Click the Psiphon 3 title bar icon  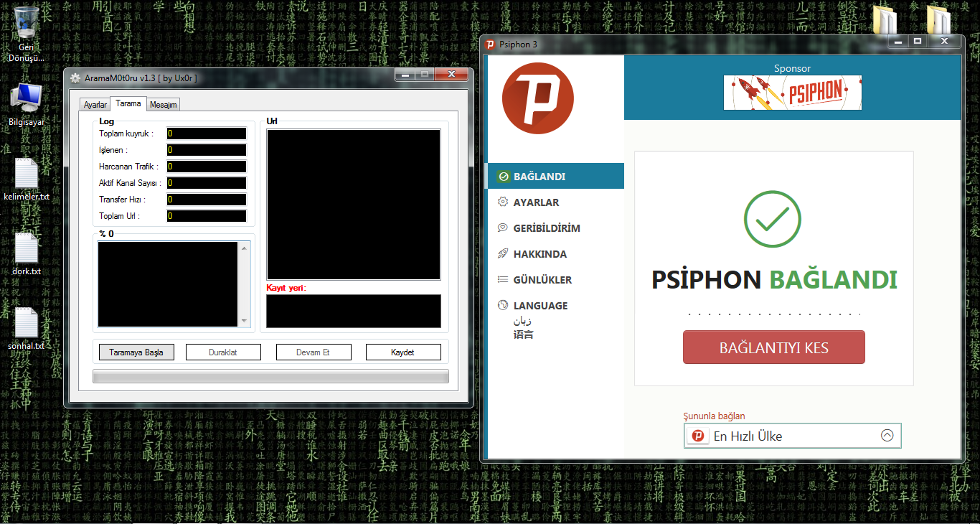tap(490, 45)
